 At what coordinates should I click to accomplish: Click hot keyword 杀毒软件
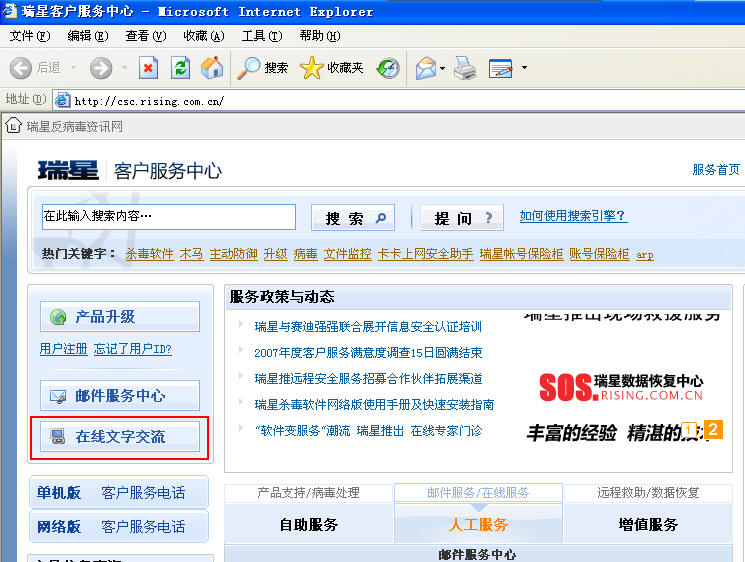pyautogui.click(x=150, y=254)
